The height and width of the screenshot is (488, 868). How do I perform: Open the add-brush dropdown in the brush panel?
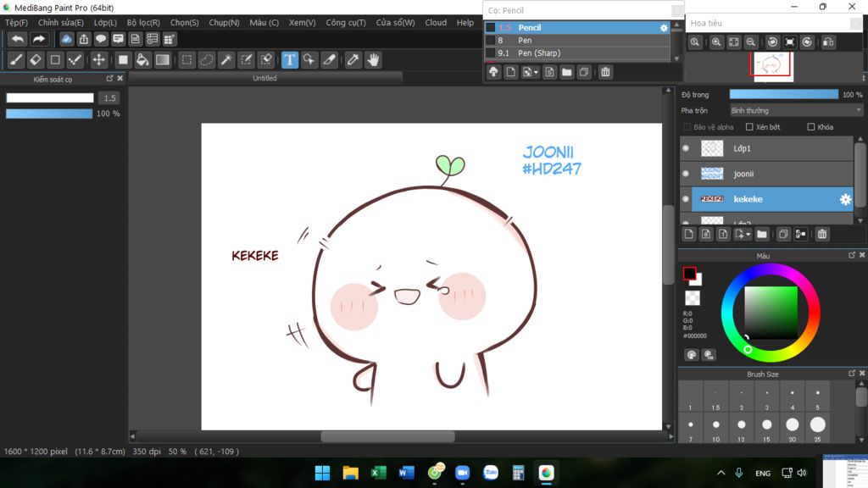(x=536, y=73)
